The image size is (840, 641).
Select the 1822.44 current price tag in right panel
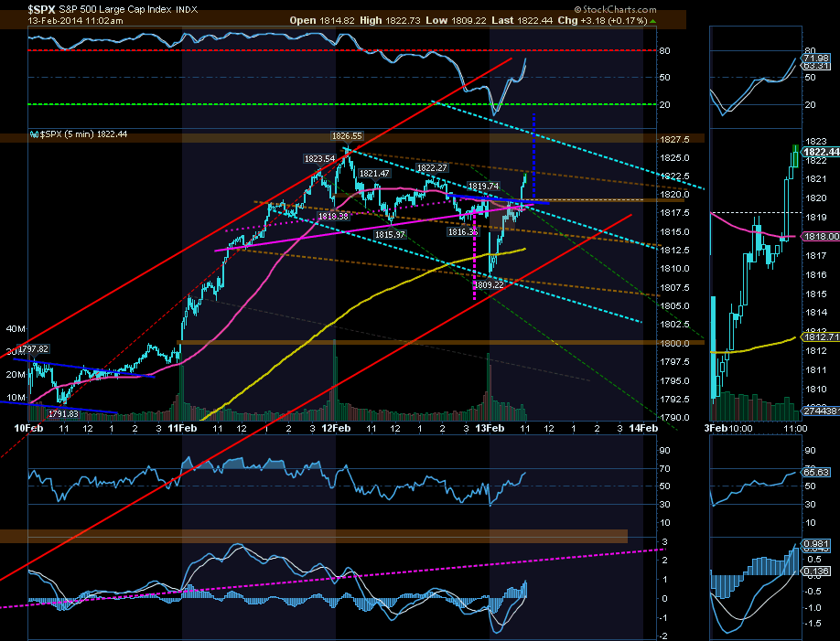click(820, 152)
